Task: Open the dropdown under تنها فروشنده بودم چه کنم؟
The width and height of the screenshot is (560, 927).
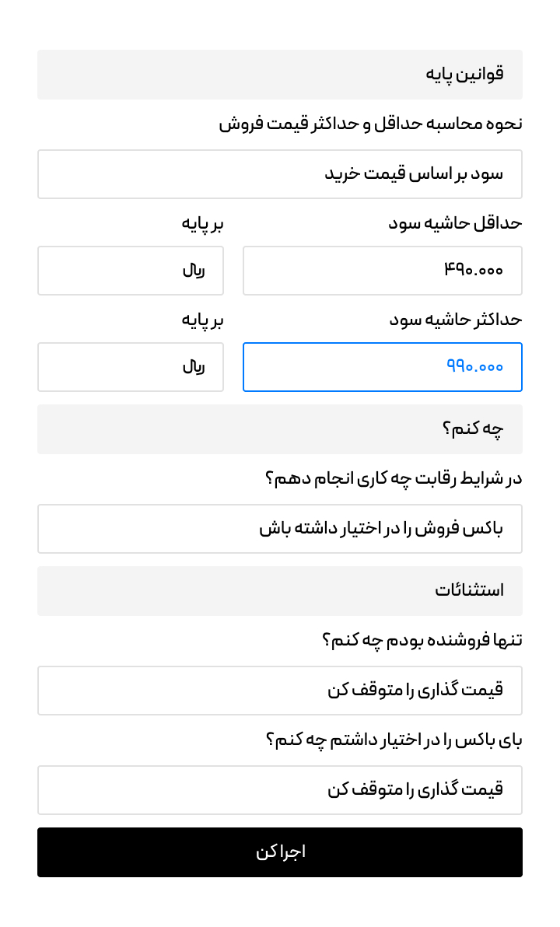Action: click(280, 691)
